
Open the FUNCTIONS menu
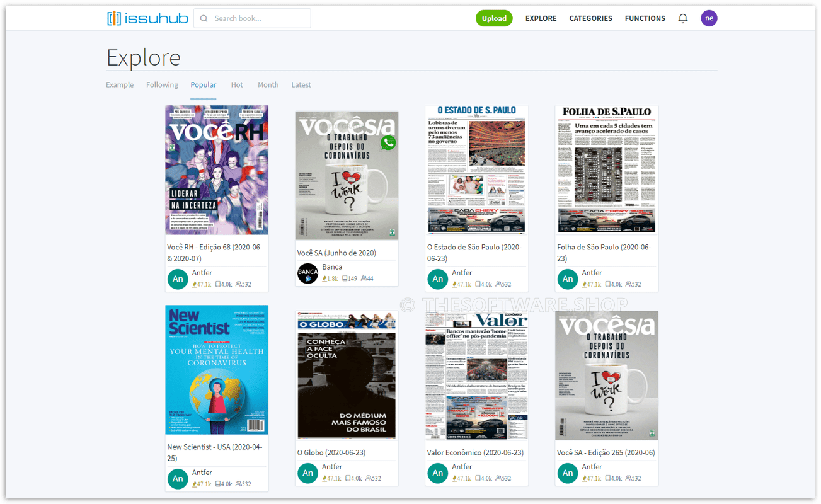(645, 18)
